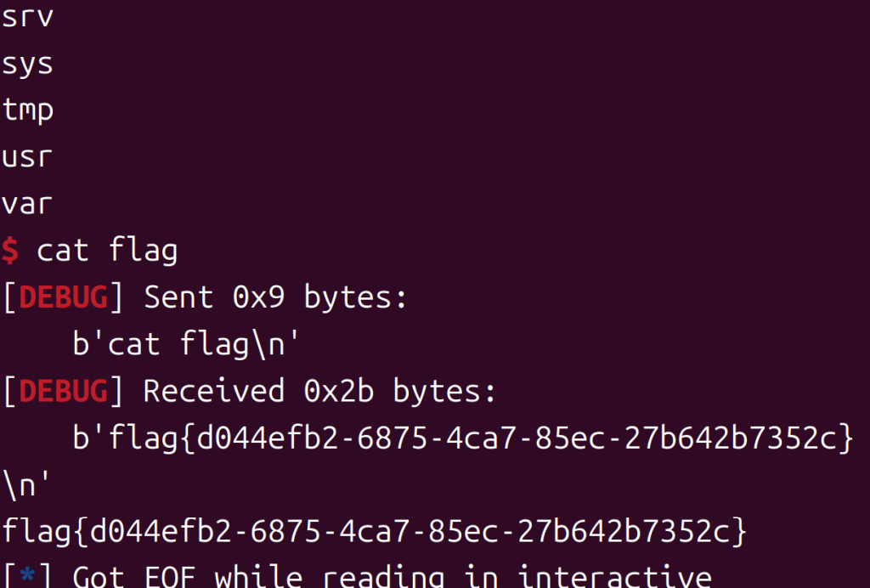Screen dimensions: 870x588
Task: Click the red DEBUG label before "Sent"
Action: pyautogui.click(x=63, y=297)
